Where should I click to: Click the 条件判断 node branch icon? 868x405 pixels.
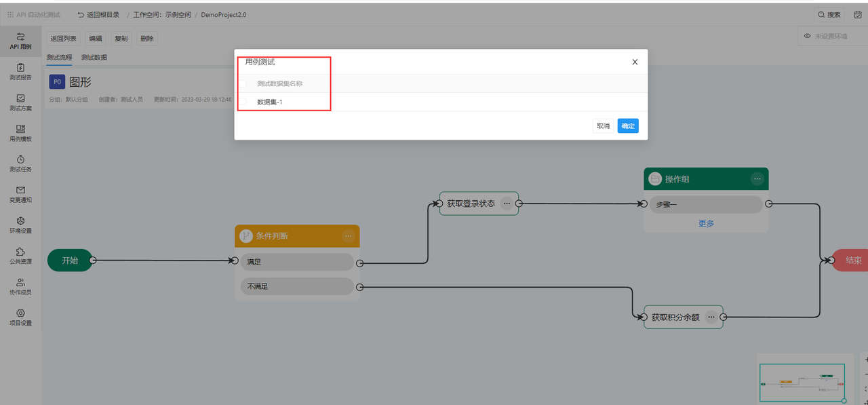click(x=246, y=236)
